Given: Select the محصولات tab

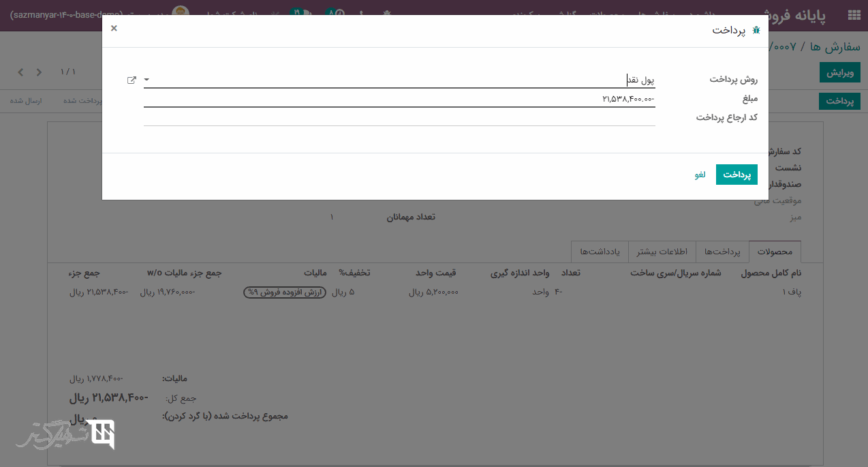Looking at the screenshot, I should click(x=775, y=252).
